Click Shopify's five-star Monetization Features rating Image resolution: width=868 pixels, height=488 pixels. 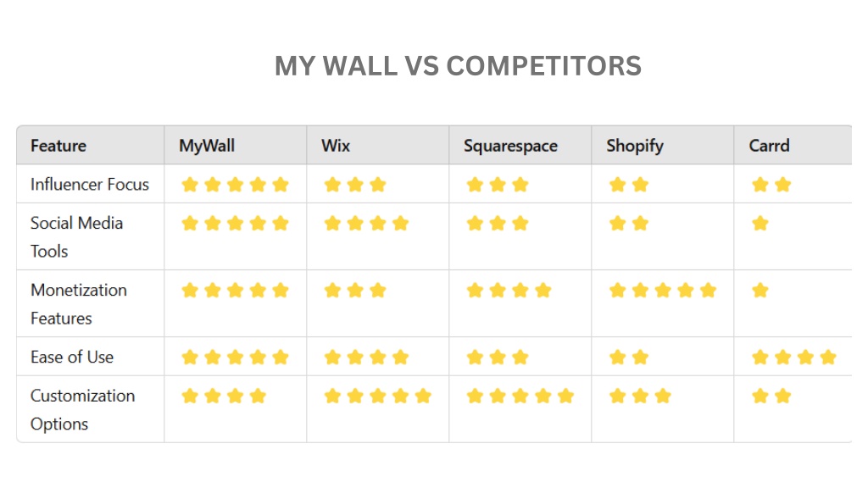663,291
